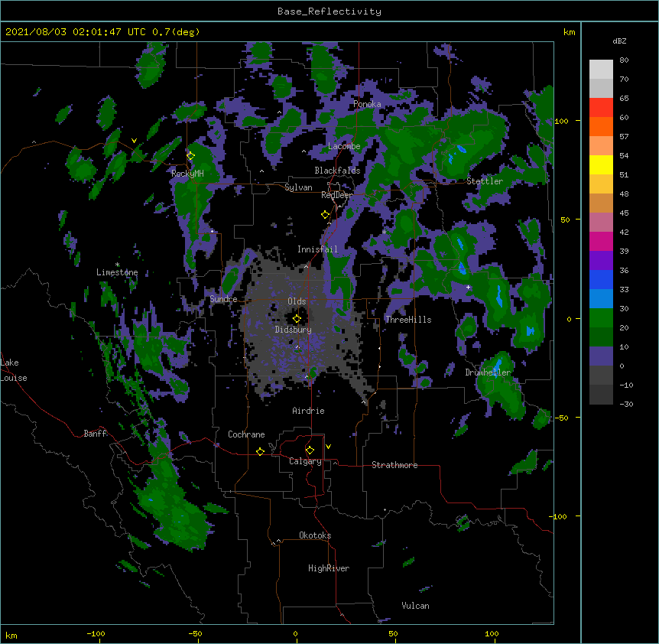Viewport: 659px width, 644px height.
Task: Select the Okotoks label
Action: [x=315, y=535]
